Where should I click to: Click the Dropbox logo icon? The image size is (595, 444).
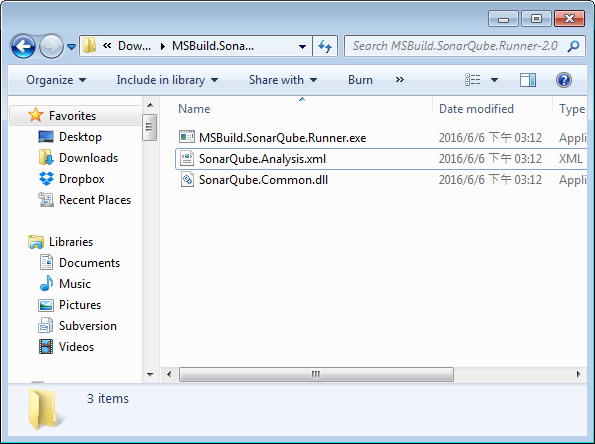(x=46, y=179)
